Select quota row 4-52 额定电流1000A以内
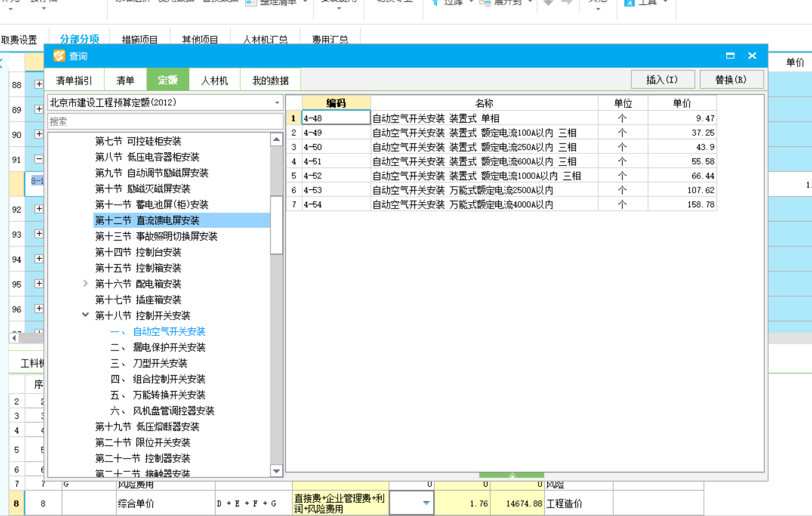Viewport: 812px width, 516px height. (501, 176)
